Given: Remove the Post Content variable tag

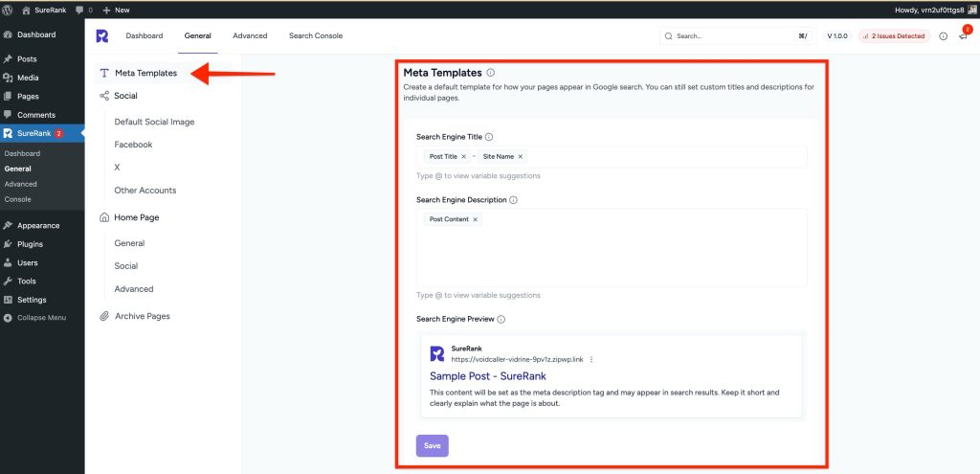Looking at the screenshot, I should click(x=475, y=219).
